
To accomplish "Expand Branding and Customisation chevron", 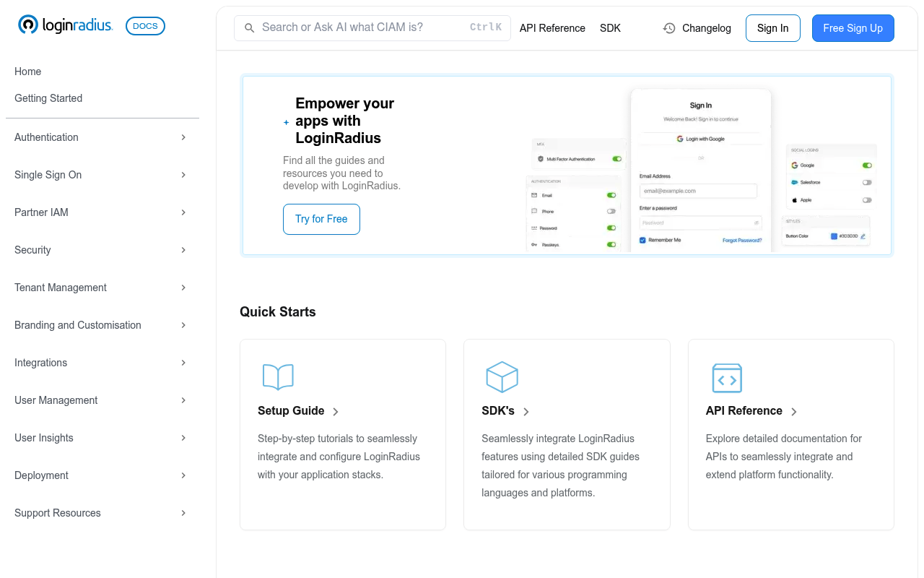I will pyautogui.click(x=183, y=325).
